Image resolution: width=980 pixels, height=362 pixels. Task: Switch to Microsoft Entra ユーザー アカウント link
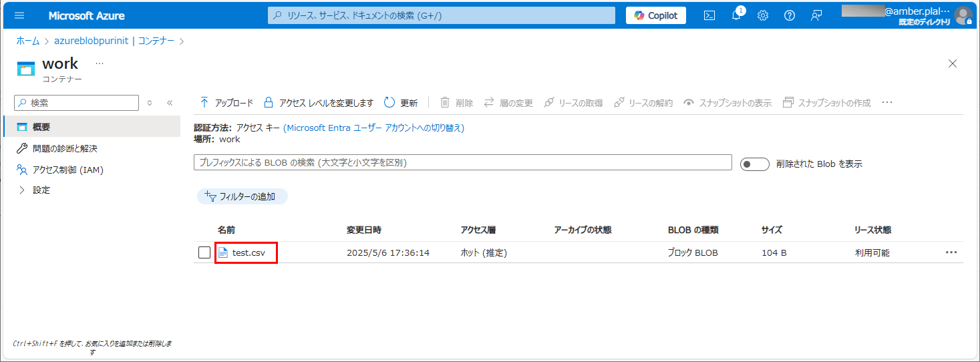(x=373, y=128)
